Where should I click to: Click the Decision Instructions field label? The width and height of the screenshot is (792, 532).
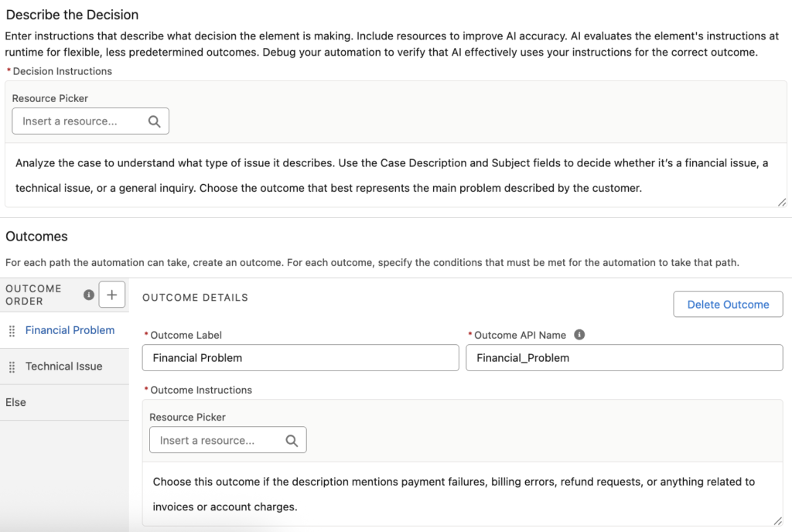tap(62, 71)
